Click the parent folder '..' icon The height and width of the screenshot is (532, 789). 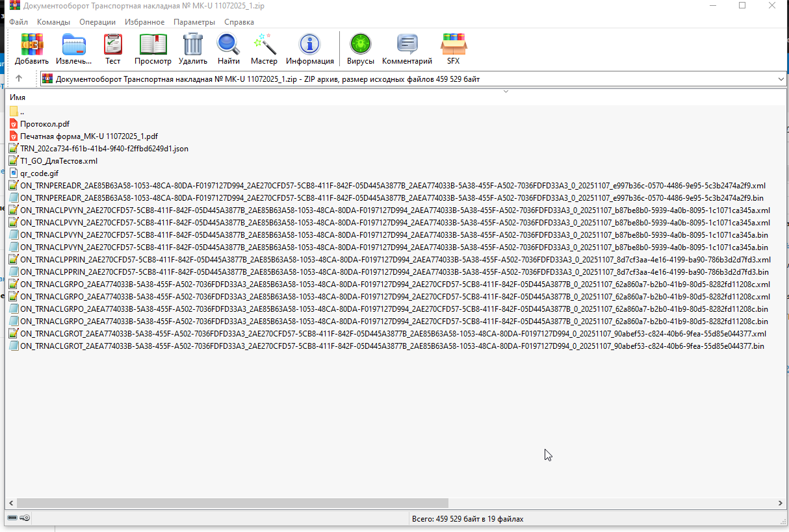click(x=14, y=111)
